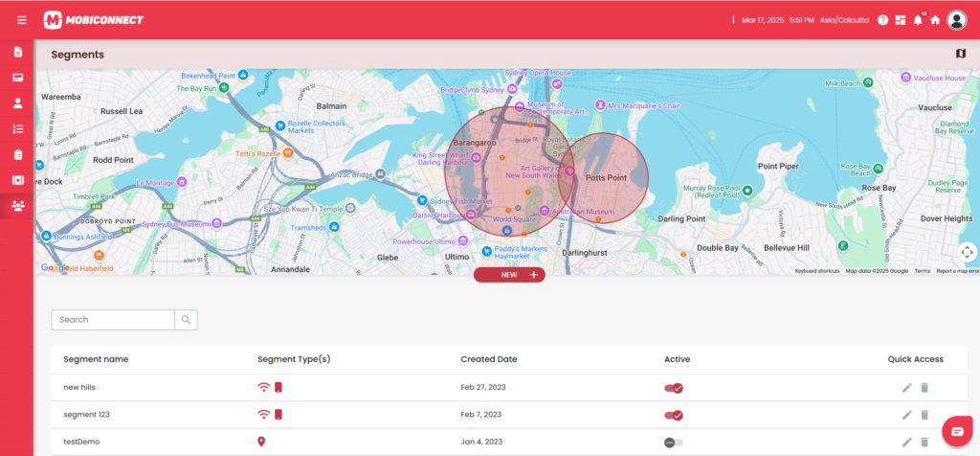Edit the testDemo segment
980x456 pixels.
coord(907,443)
